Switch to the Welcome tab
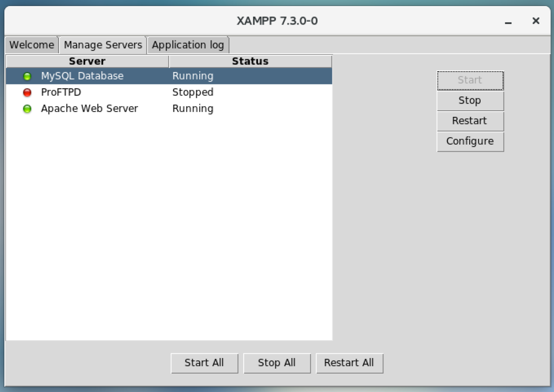 pos(32,45)
